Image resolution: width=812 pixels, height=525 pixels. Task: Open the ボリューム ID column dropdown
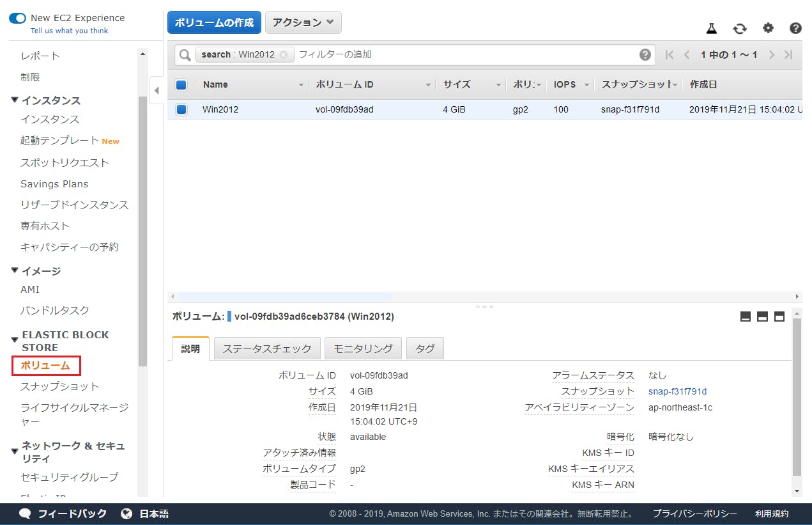429,85
